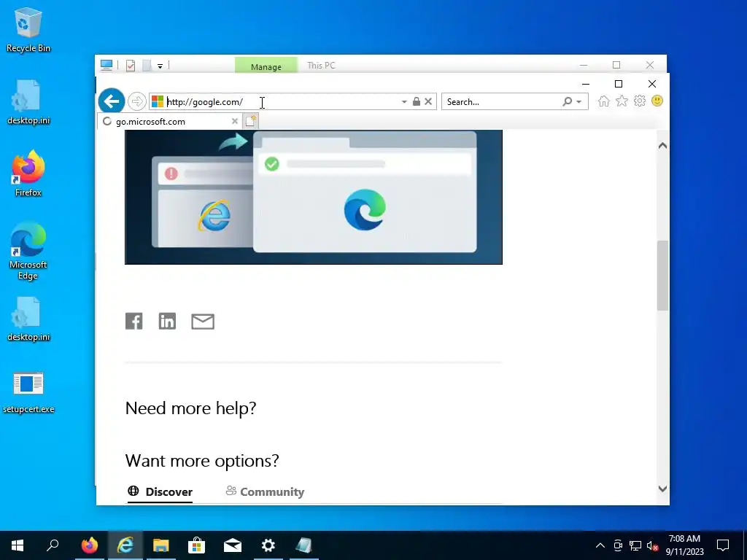The width and height of the screenshot is (747, 560).
Task: Close the go.microsoft.com tab
Action: pyautogui.click(x=234, y=122)
